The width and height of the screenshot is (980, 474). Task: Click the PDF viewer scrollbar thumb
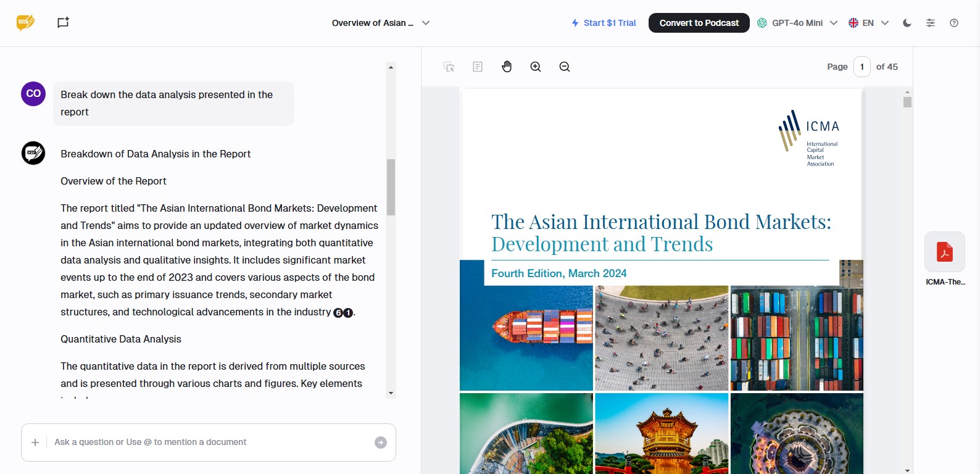click(907, 102)
